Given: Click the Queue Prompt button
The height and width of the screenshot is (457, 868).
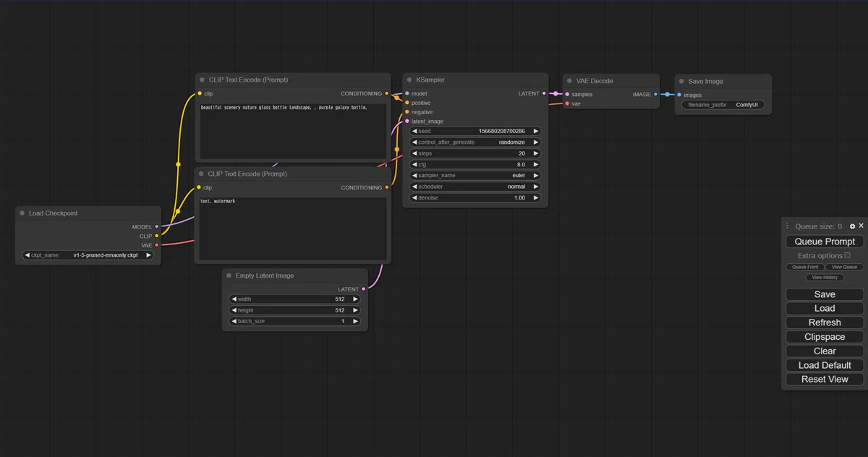Looking at the screenshot, I should coord(825,242).
